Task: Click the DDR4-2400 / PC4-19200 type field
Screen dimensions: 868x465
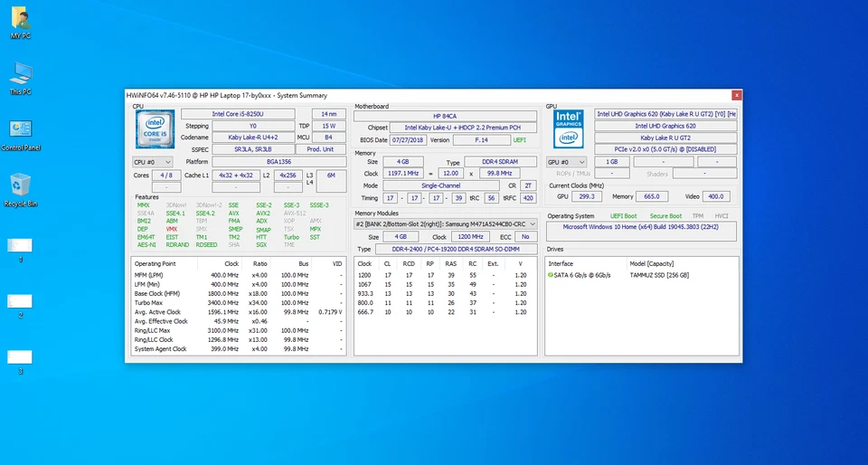Action: (x=456, y=249)
